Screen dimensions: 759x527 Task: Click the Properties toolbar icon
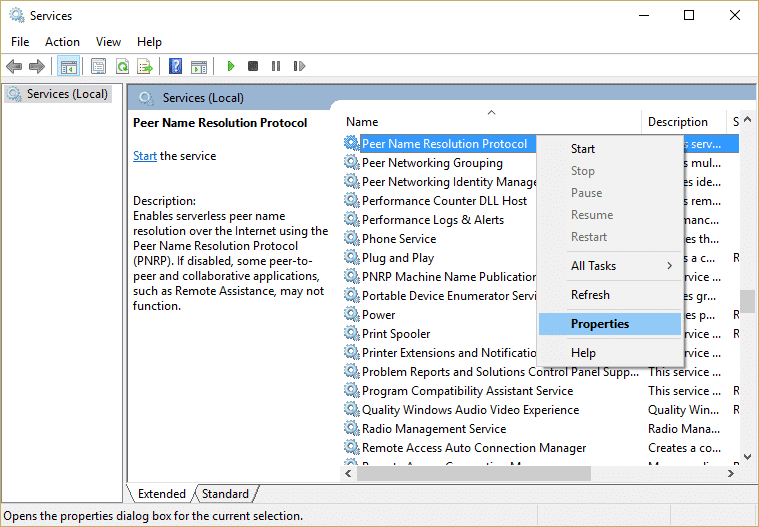[x=98, y=66]
